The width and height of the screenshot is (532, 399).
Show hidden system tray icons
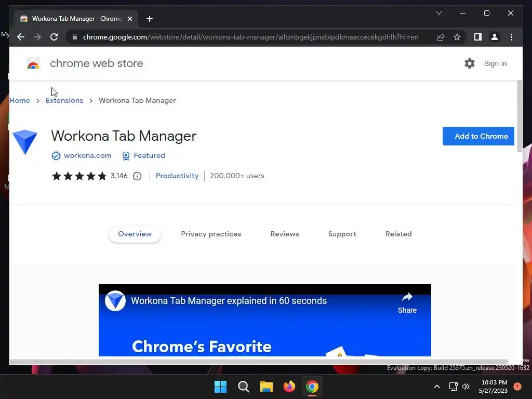pyautogui.click(x=437, y=387)
